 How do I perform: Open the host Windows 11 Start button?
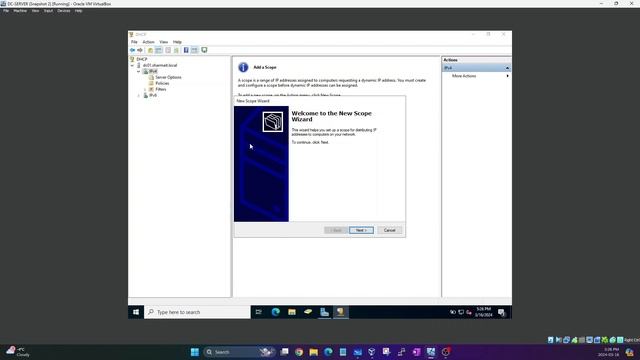(195, 352)
